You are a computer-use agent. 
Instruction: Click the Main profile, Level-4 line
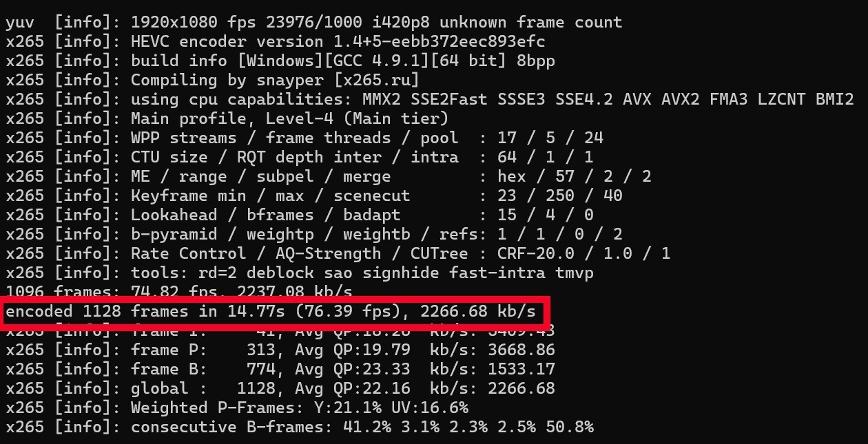(289, 118)
